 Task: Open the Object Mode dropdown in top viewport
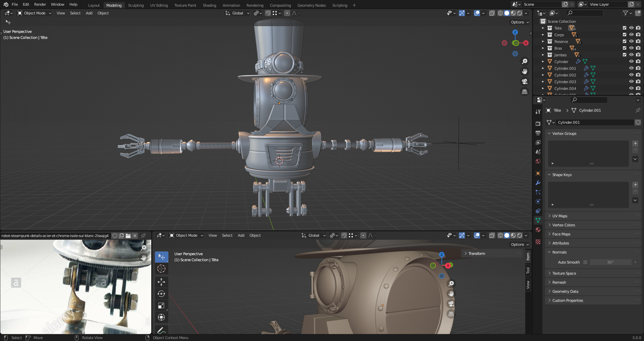click(x=35, y=13)
